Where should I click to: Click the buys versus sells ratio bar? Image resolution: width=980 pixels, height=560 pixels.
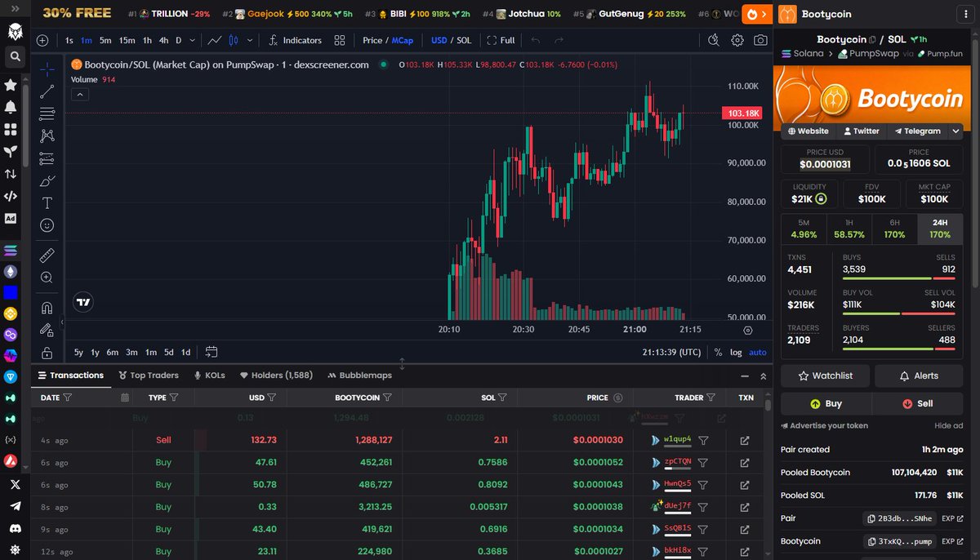(x=899, y=278)
